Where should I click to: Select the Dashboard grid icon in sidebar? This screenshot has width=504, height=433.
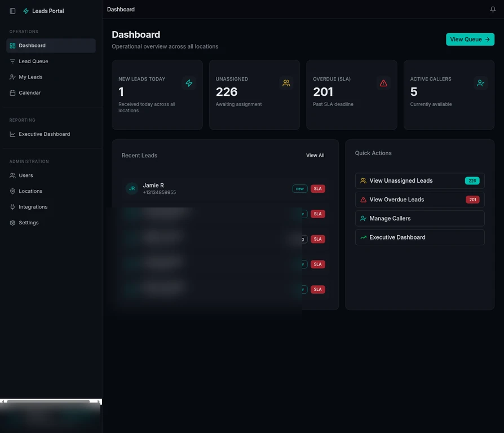pyautogui.click(x=12, y=45)
